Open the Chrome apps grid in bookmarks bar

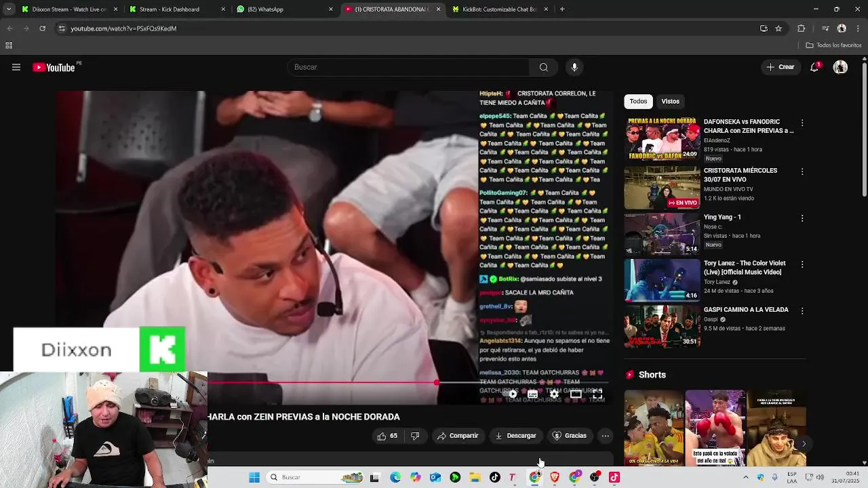pos(9,45)
